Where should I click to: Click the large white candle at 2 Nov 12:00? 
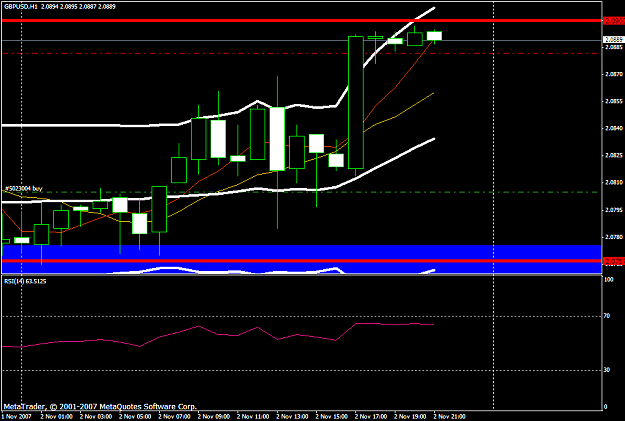click(x=277, y=139)
